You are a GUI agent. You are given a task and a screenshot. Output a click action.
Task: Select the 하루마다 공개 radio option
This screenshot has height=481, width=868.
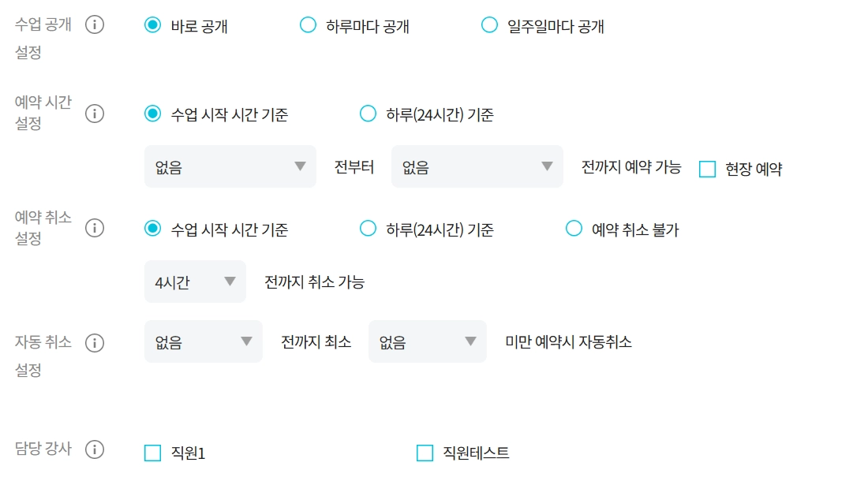pyautogui.click(x=308, y=25)
